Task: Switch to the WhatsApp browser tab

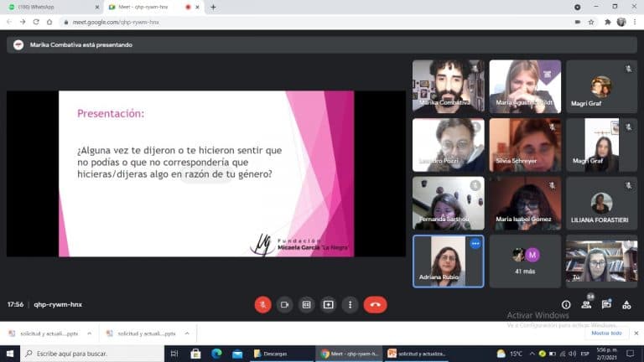Action: coord(49,7)
